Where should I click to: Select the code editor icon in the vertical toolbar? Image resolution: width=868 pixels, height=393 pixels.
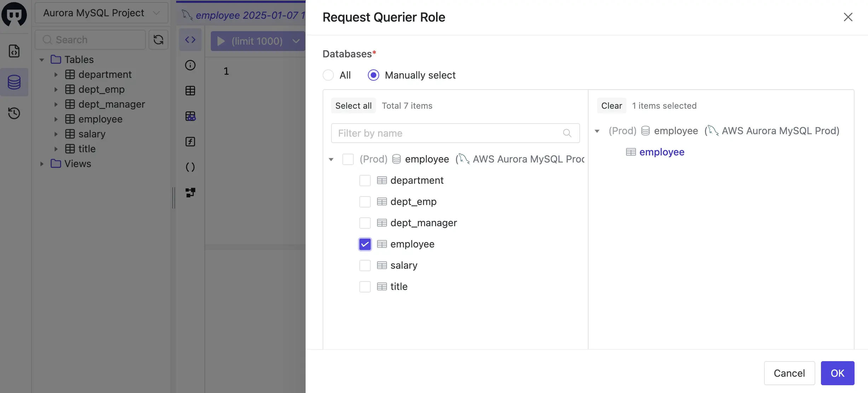tap(190, 39)
